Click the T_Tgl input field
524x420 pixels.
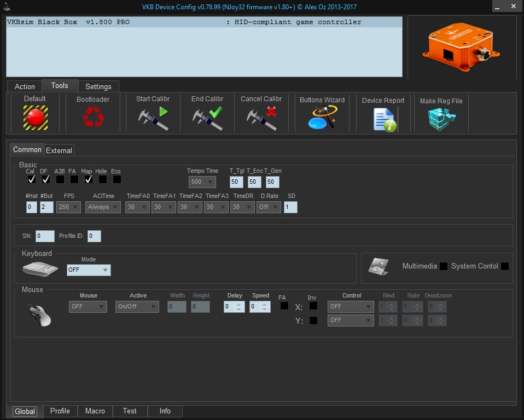click(x=236, y=182)
